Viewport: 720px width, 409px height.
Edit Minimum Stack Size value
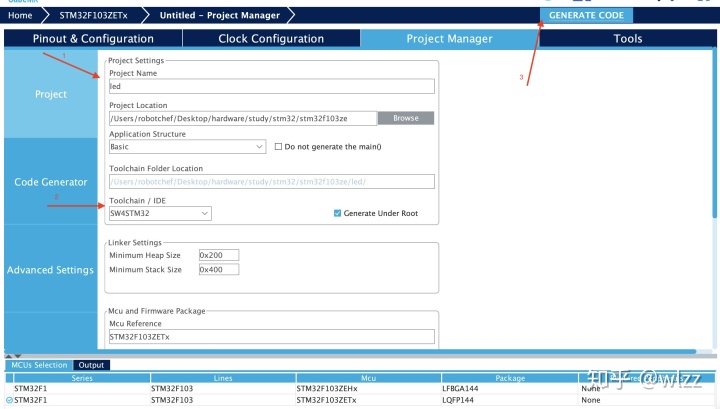pos(219,269)
